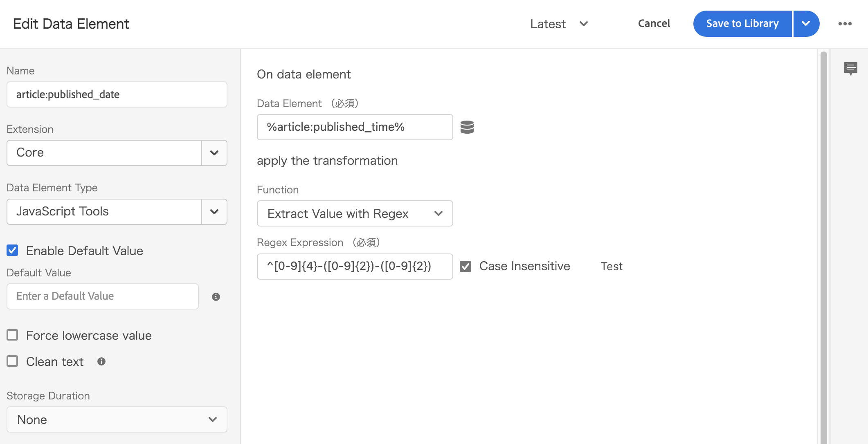Open the data element selector icon
Image resolution: width=868 pixels, height=444 pixels.
pyautogui.click(x=468, y=127)
